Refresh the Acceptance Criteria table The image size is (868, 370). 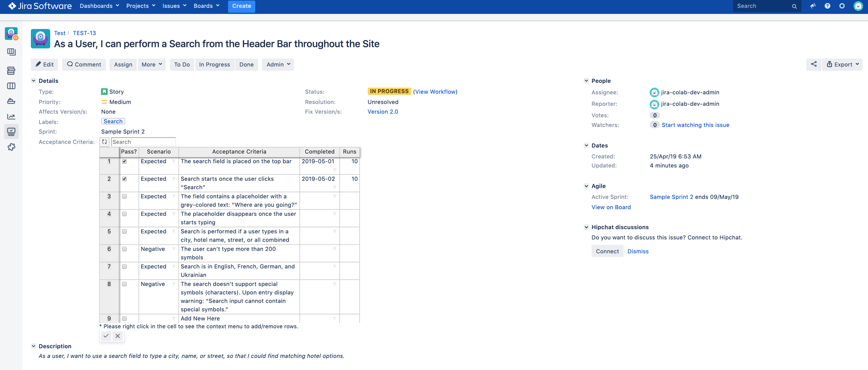point(104,142)
